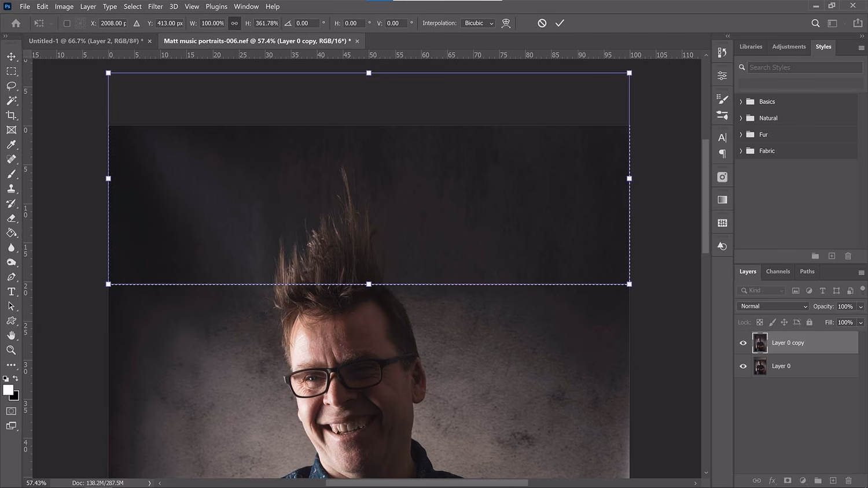Confirm the transform with the checkmark
The height and width of the screenshot is (488, 868).
(x=559, y=23)
